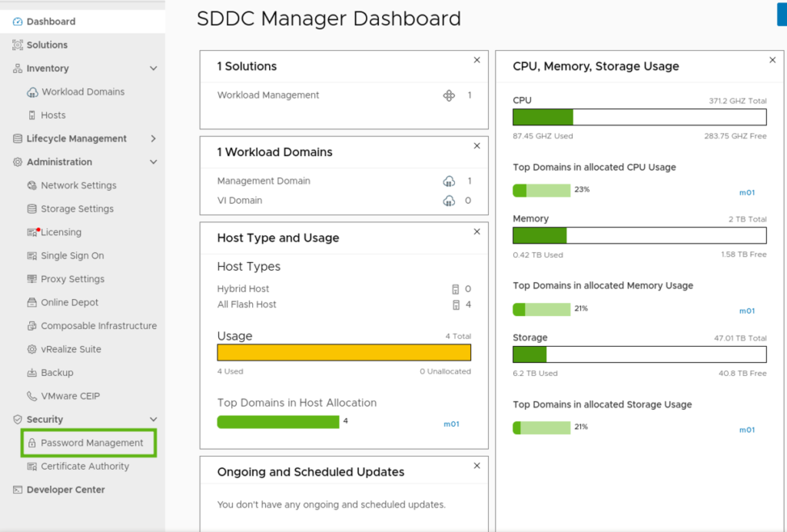Open the Dashboard gauge icon
The image size is (787, 532).
[18, 22]
